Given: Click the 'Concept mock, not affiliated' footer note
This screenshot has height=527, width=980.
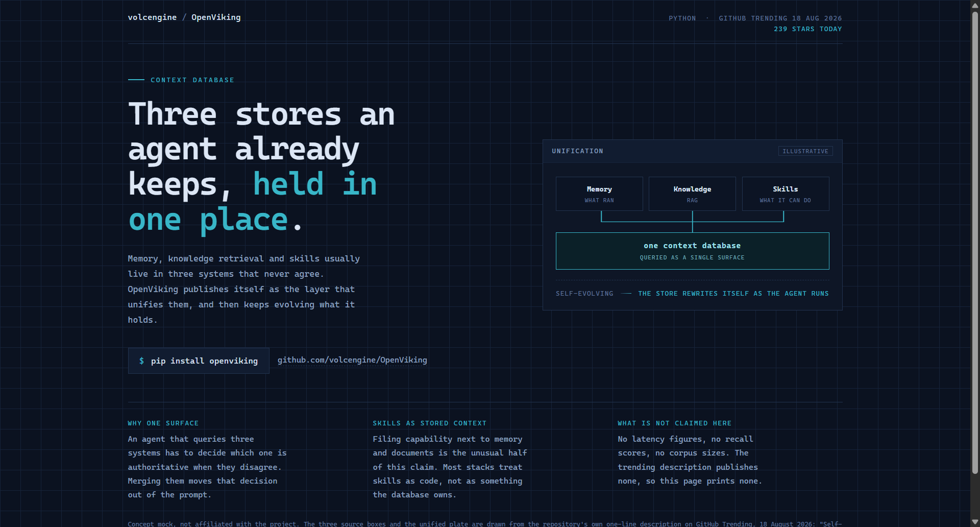Looking at the screenshot, I should click(485, 524).
